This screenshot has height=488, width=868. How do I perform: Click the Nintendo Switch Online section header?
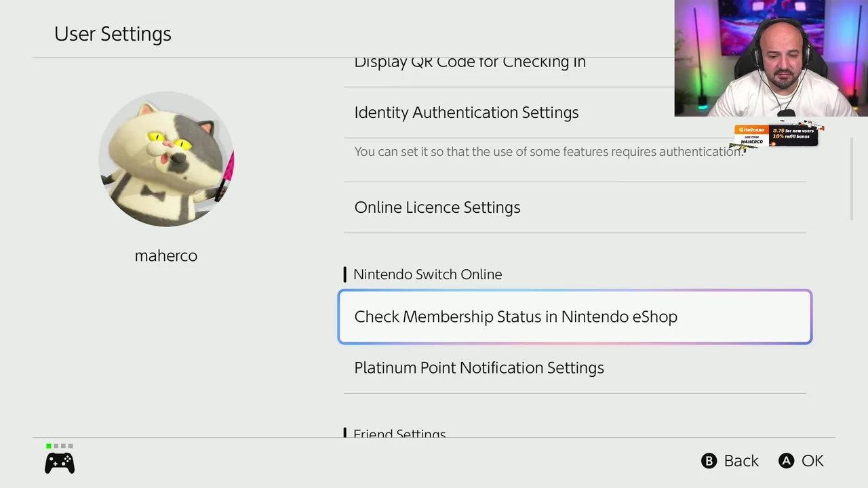(428, 274)
